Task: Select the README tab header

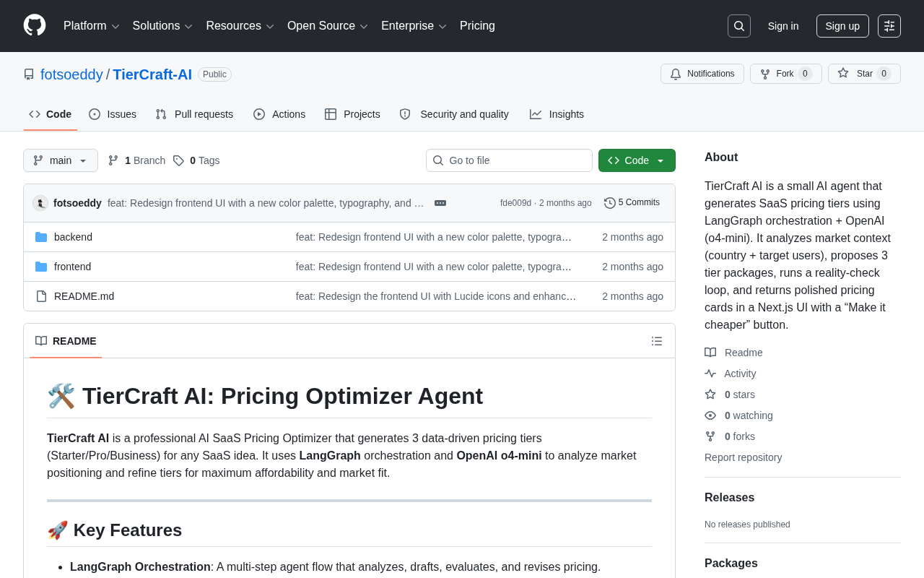Action: click(66, 341)
